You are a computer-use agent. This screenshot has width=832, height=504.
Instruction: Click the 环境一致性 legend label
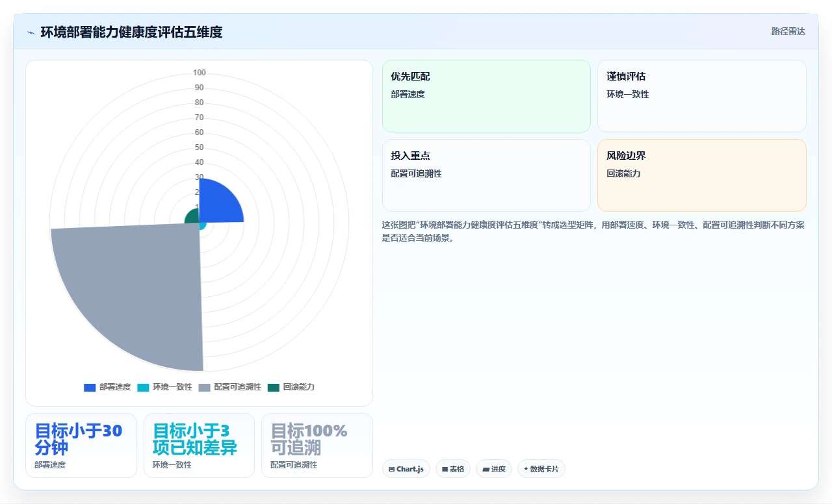pos(172,387)
